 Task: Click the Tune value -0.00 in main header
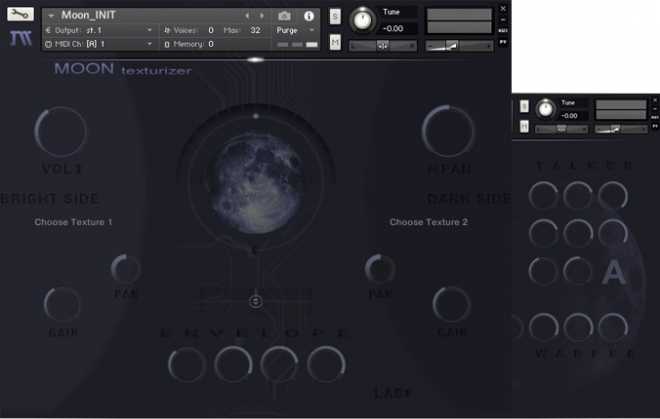click(x=393, y=29)
